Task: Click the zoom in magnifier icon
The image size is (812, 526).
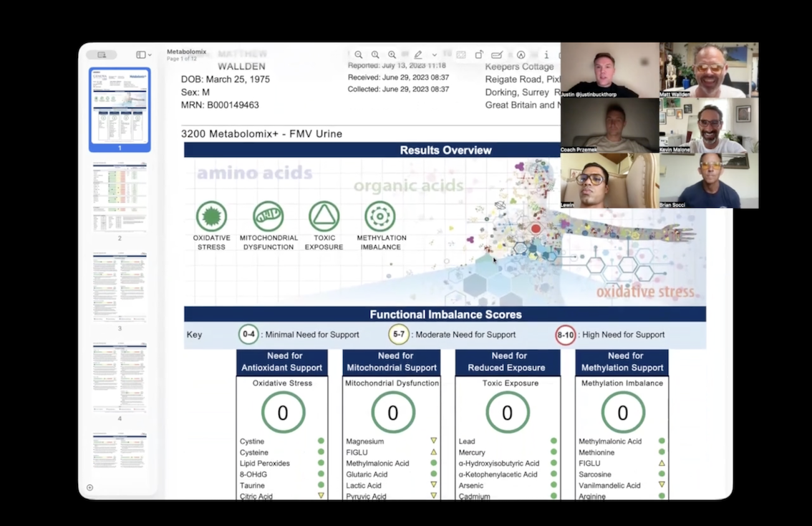Action: [x=392, y=54]
